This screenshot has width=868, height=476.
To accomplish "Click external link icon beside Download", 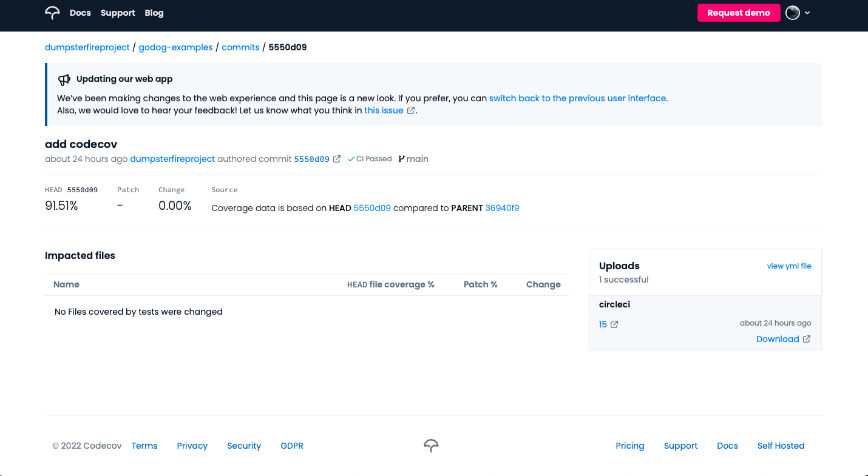I will (x=807, y=340).
